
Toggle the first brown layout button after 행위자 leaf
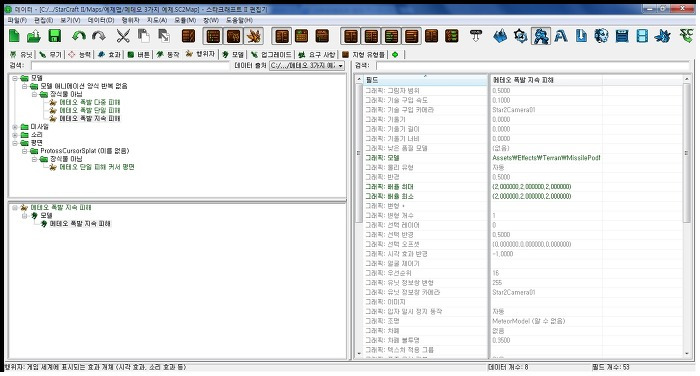coord(282,36)
